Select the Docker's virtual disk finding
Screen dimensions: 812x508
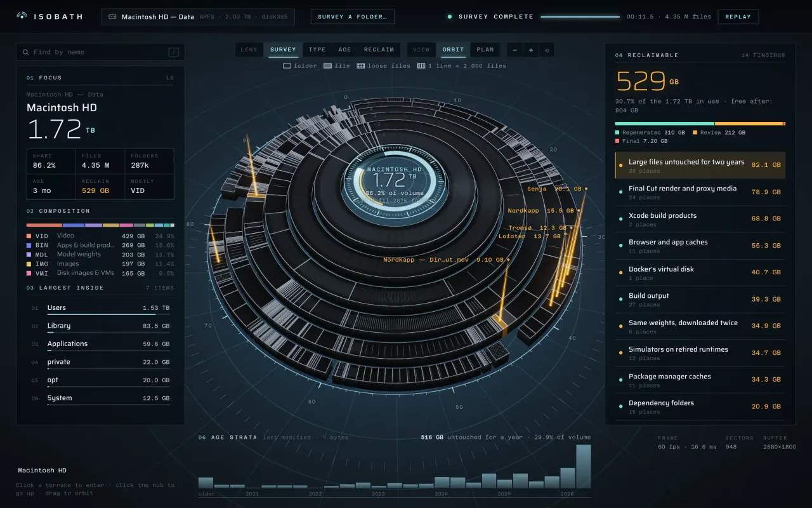700,272
